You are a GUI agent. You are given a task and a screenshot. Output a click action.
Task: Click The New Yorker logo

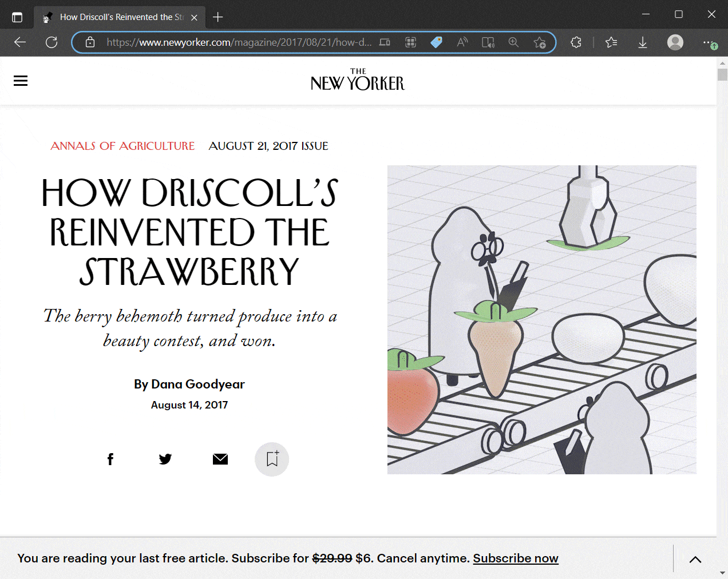(x=358, y=80)
